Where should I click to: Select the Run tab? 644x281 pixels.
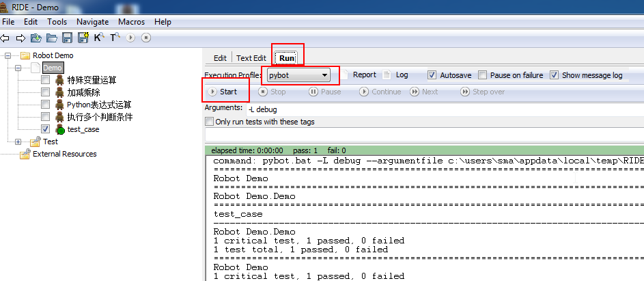tap(287, 58)
